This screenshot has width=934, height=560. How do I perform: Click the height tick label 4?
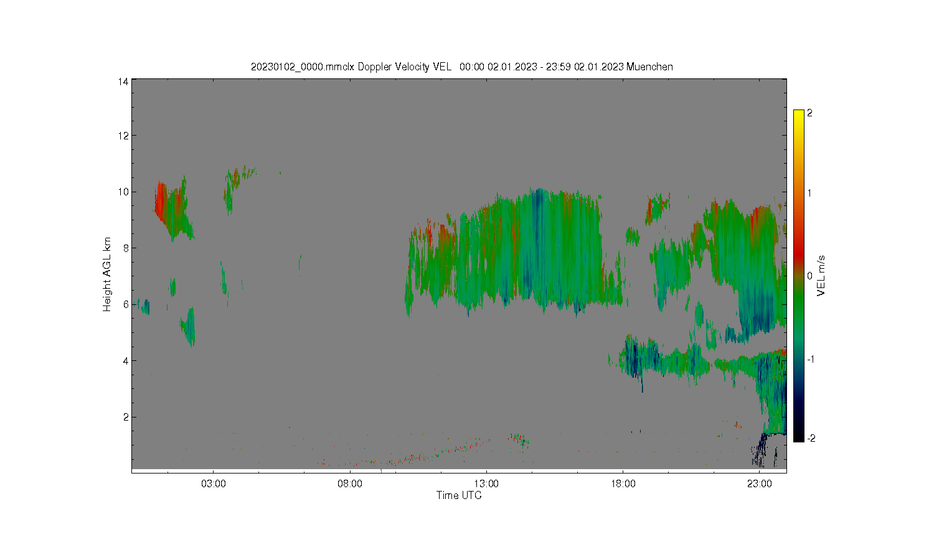pyautogui.click(x=126, y=360)
